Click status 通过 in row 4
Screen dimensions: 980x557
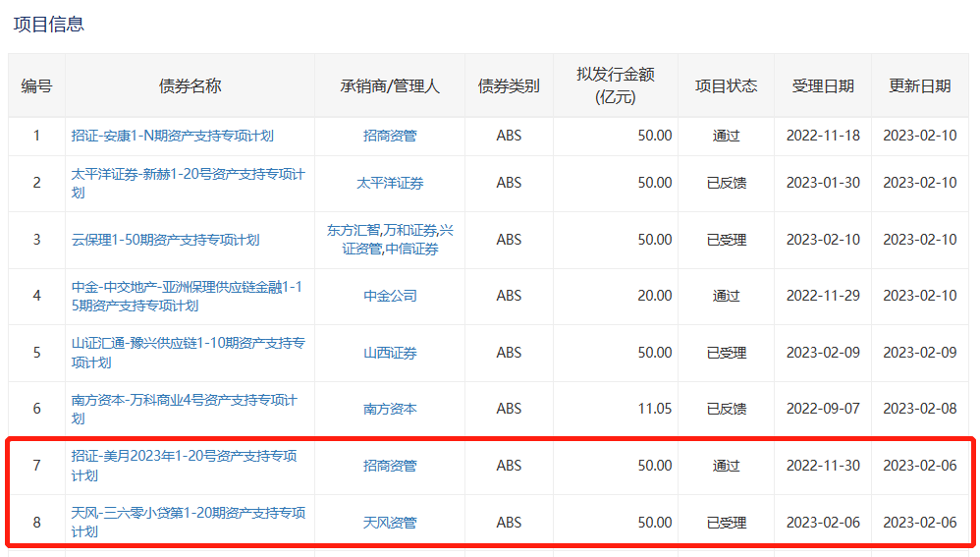727,296
